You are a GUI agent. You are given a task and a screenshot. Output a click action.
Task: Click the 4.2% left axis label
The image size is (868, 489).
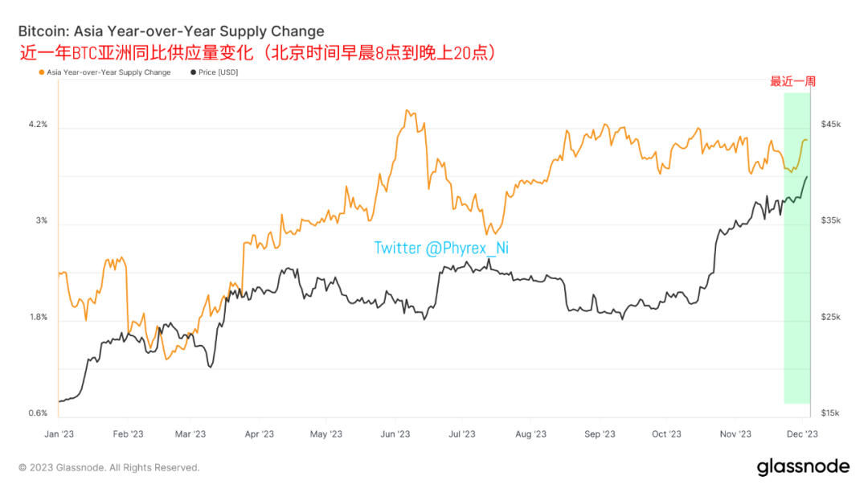[39, 125]
